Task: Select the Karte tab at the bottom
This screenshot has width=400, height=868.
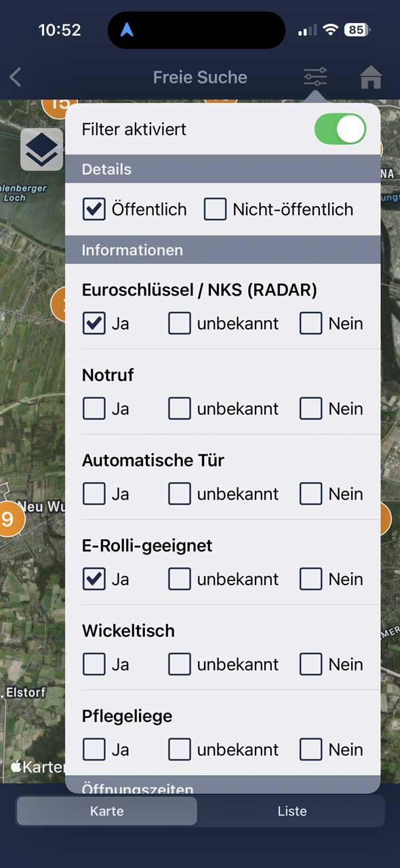Action: pyautogui.click(x=106, y=811)
